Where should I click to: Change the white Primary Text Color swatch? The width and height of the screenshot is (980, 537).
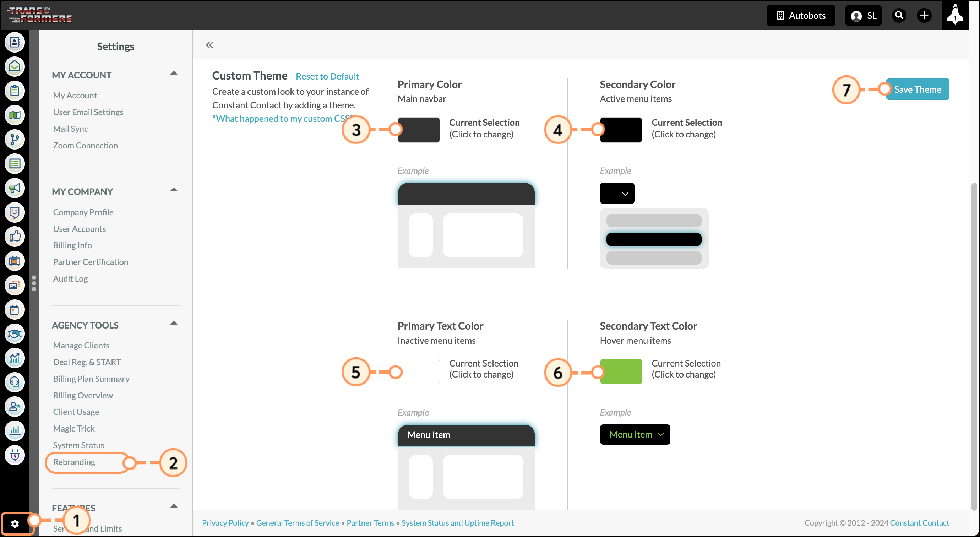click(419, 371)
